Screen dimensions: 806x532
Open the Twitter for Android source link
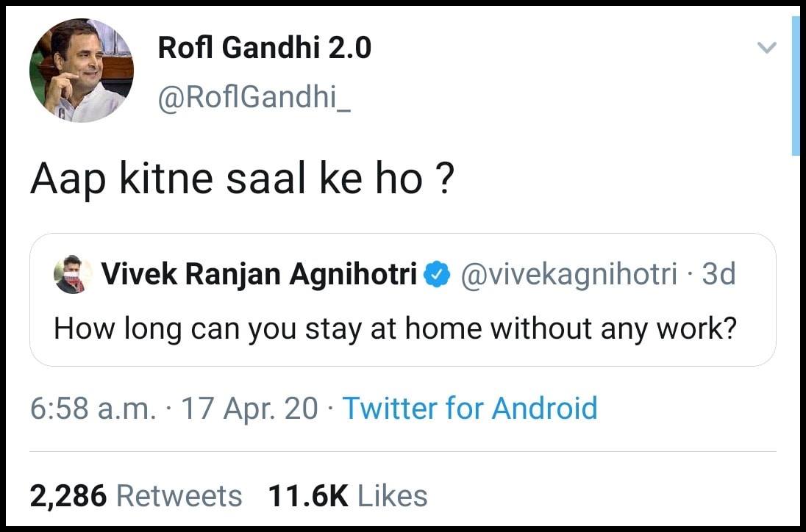coord(470,409)
